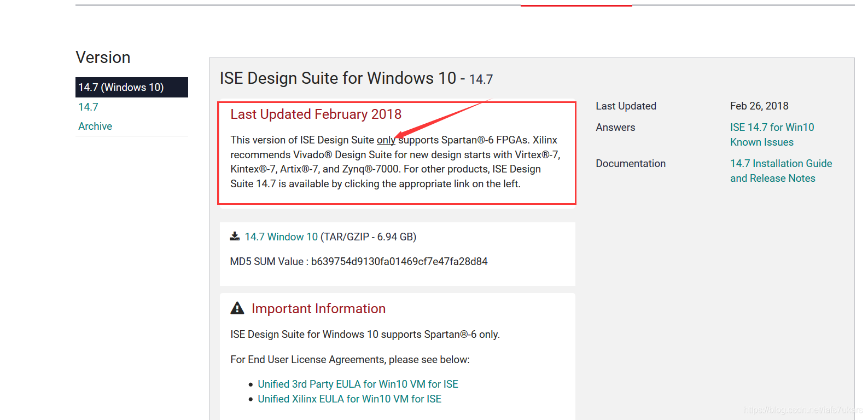Click the download icon beside 14.7 Window 10
868x420 pixels.
tap(235, 237)
